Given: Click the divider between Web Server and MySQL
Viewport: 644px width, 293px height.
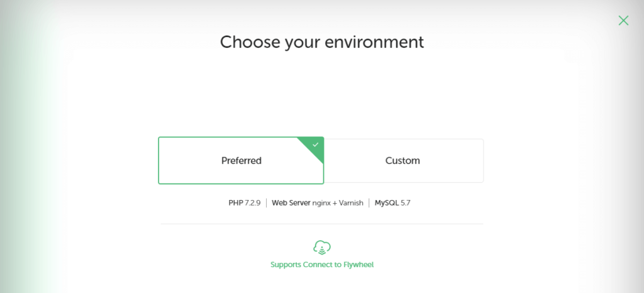Looking at the screenshot, I should pyautogui.click(x=369, y=203).
